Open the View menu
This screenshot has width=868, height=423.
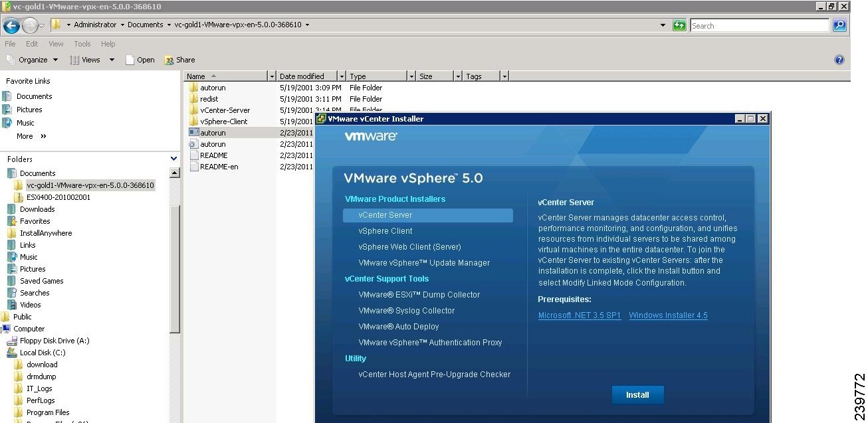pos(56,44)
